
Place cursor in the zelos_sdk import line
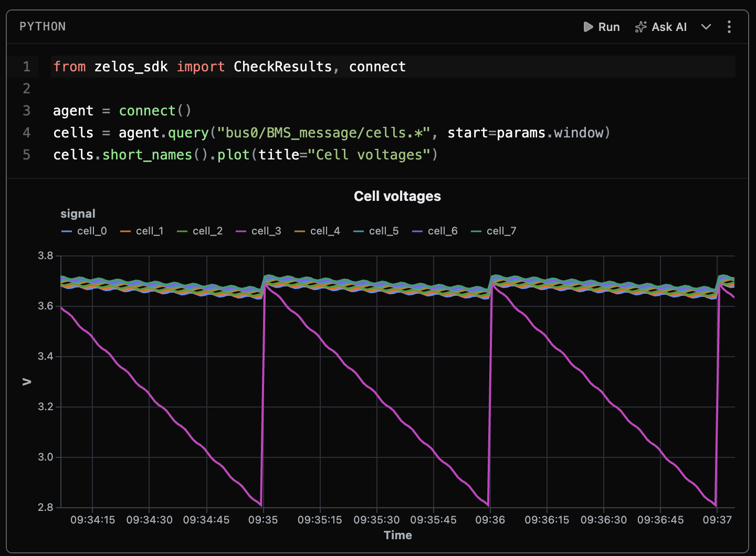229,67
